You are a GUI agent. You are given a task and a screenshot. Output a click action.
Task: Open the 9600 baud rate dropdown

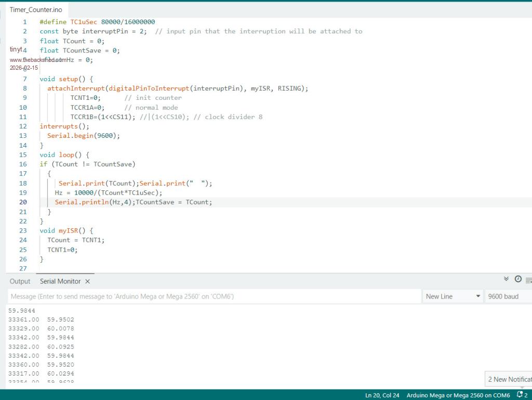pyautogui.click(x=508, y=296)
